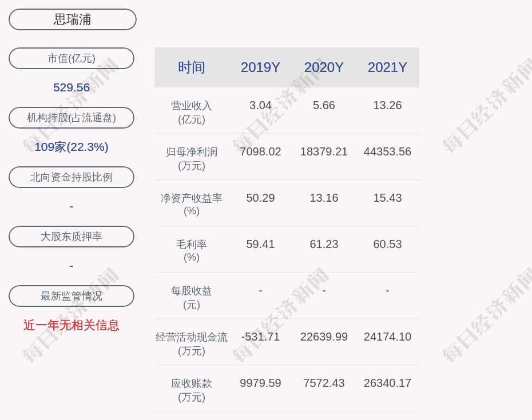This screenshot has height=420, width=532.
Task: Click the receivables value 9979.59
Action: coord(260,383)
